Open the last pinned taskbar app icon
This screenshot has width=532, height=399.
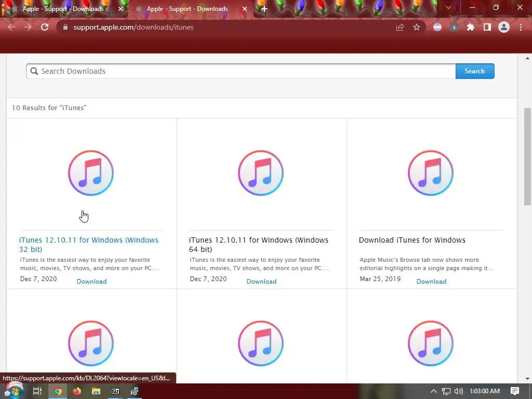[135, 391]
